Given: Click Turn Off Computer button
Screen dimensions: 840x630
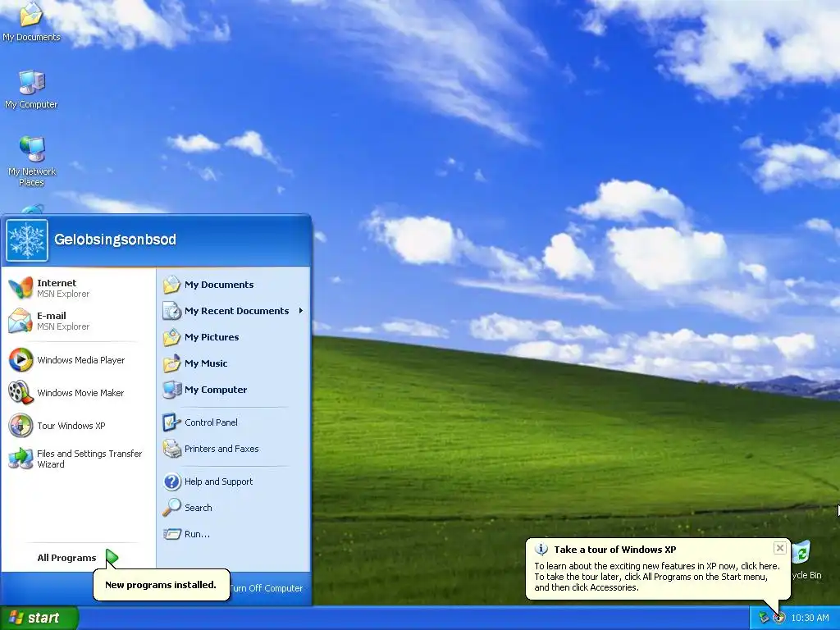Looking at the screenshot, I should 267,588.
